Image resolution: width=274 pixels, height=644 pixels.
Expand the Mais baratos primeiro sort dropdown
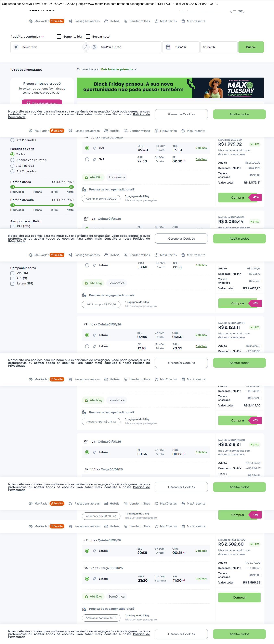point(118,69)
